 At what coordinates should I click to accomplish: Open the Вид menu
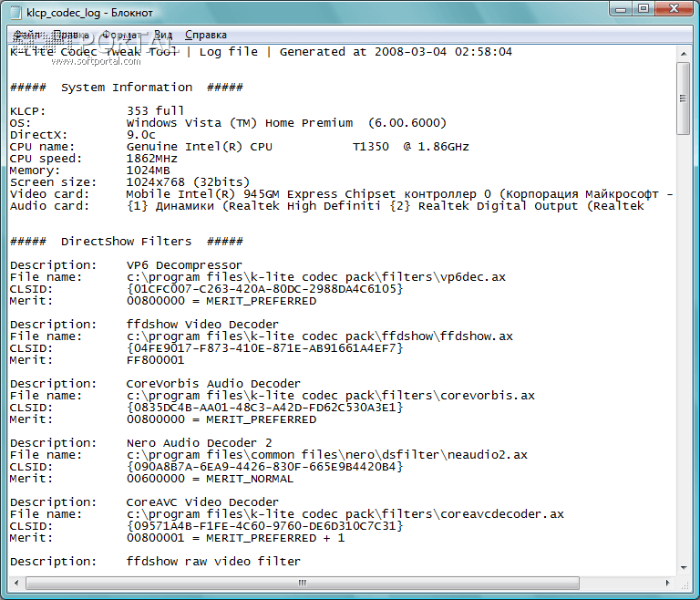(163, 35)
